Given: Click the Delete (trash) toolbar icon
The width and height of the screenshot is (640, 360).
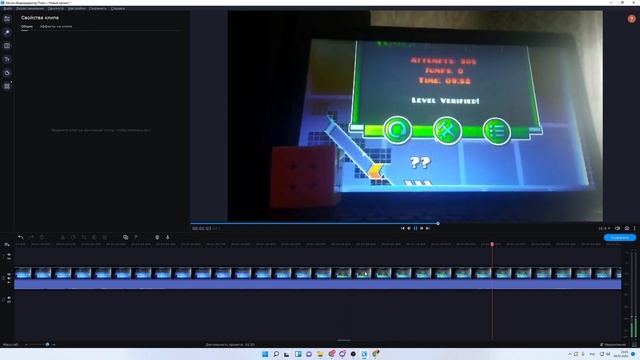Looking at the screenshot, I should 42,237.
